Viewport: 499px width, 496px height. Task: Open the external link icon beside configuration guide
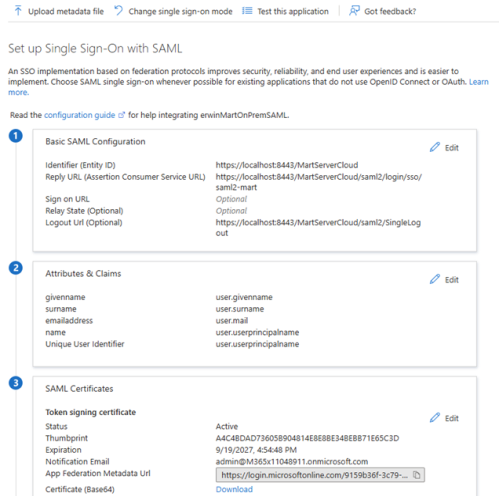tap(121, 115)
